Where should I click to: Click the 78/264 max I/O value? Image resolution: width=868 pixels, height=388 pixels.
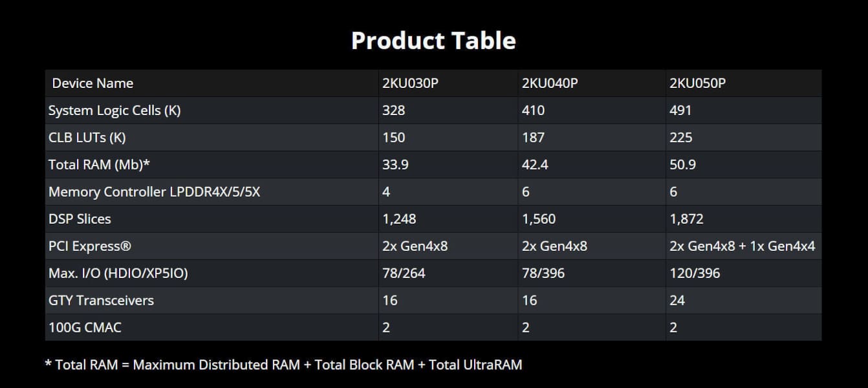click(x=404, y=274)
